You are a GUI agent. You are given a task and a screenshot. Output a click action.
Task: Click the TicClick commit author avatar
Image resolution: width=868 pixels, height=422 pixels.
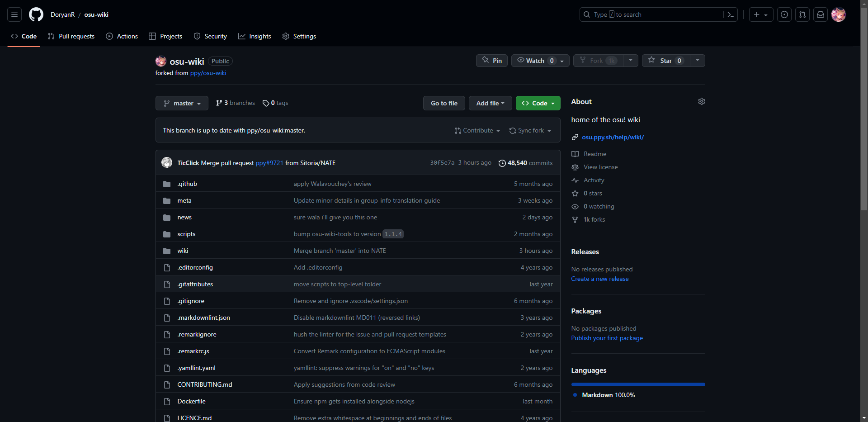pyautogui.click(x=167, y=162)
